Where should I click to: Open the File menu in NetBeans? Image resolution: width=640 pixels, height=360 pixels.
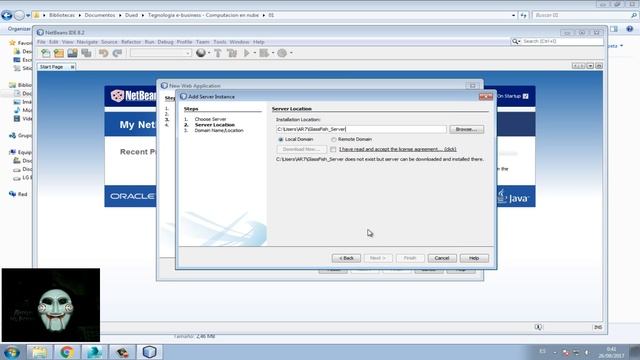click(x=41, y=42)
